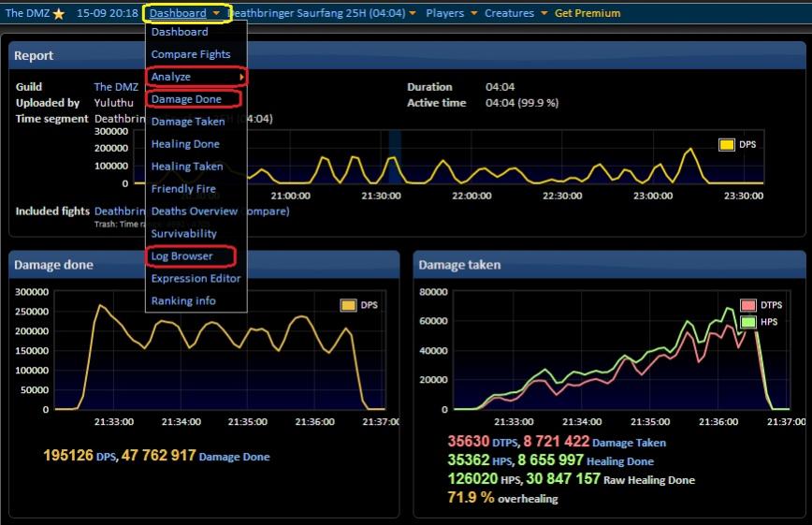The image size is (812, 525).
Task: Click the highlighted segment on the Report timeline
Action: (395, 156)
